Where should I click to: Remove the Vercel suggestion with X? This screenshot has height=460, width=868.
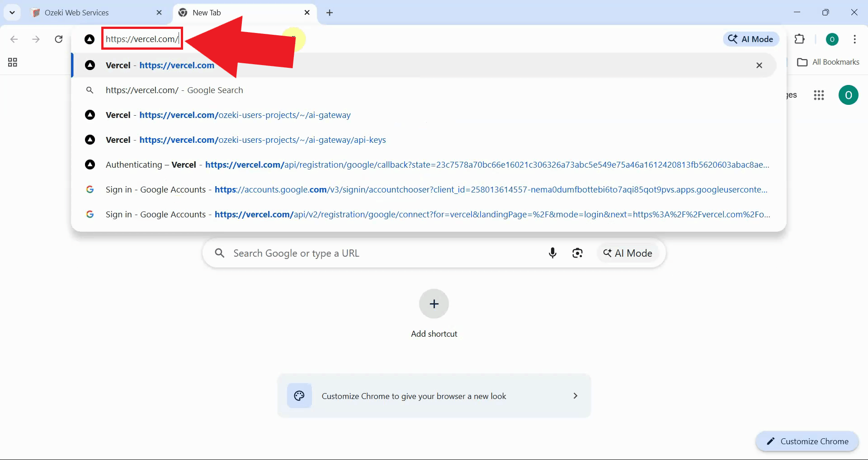(x=759, y=66)
